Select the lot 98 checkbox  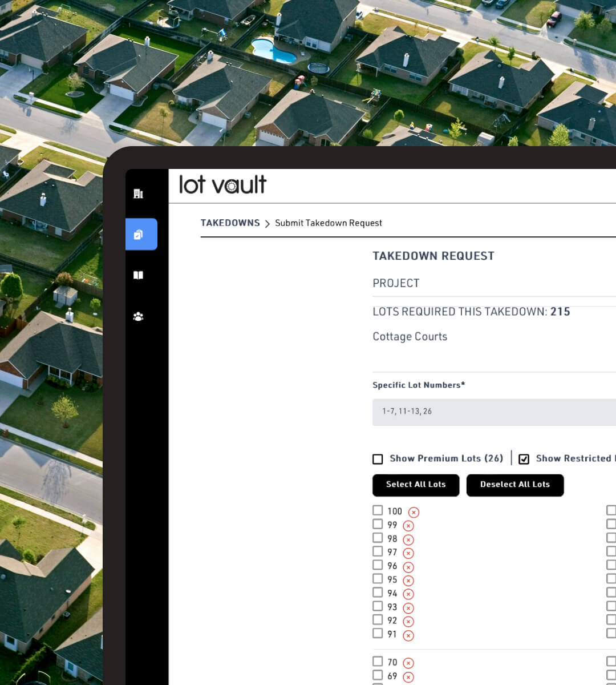click(x=378, y=538)
